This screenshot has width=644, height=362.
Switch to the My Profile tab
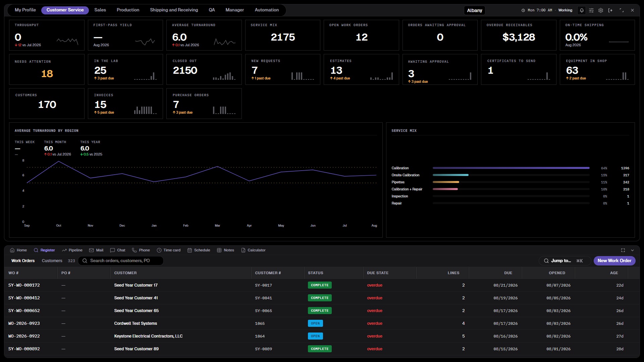[25, 10]
